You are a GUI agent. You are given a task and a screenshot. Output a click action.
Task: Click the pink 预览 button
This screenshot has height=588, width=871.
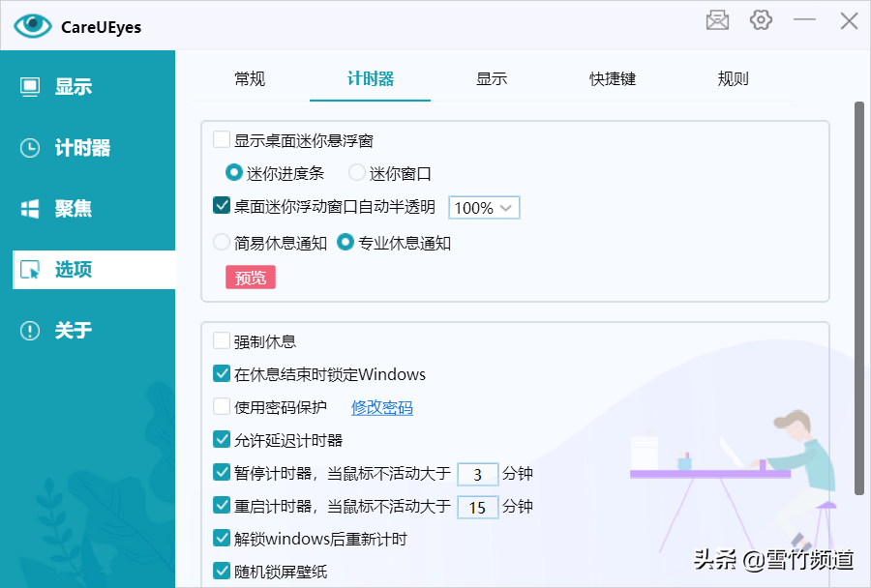(x=251, y=278)
